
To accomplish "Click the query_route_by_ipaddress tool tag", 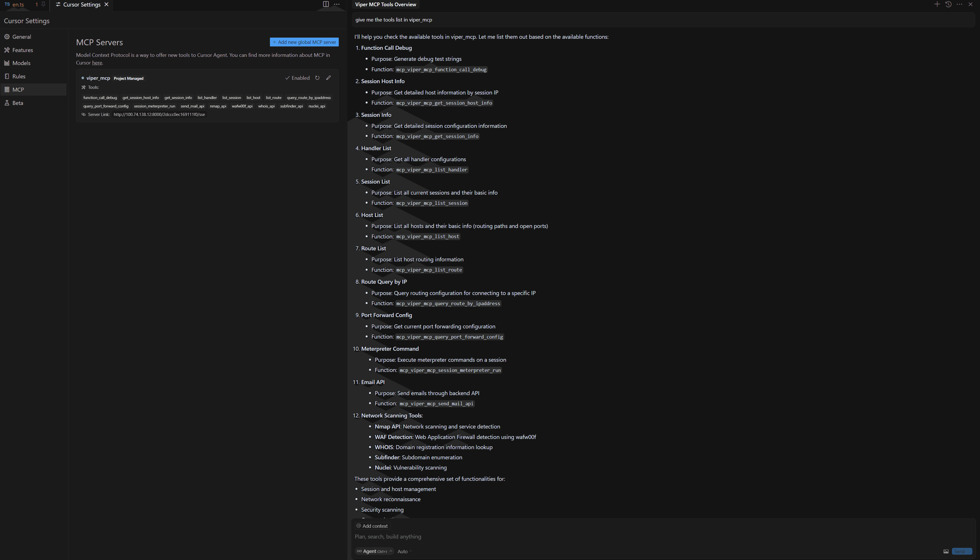I will [x=308, y=98].
